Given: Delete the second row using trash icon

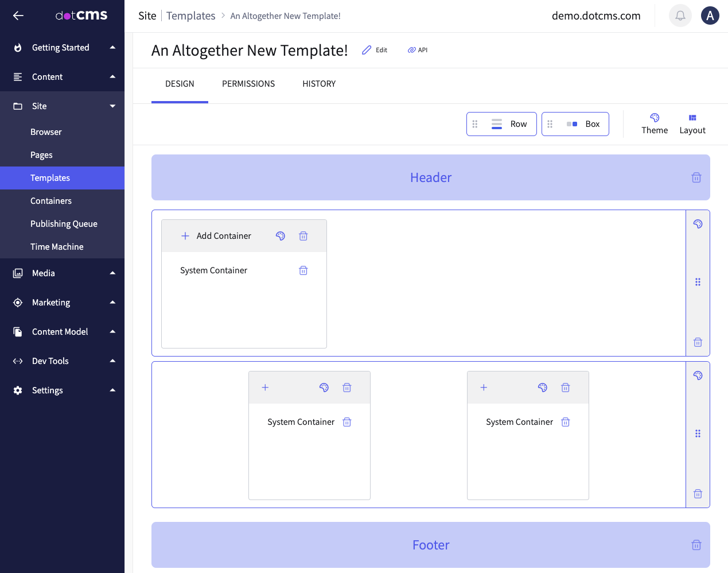Looking at the screenshot, I should (698, 494).
